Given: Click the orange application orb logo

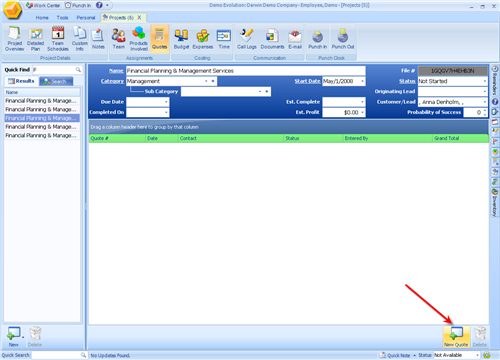Looking at the screenshot, I should 12,10.
